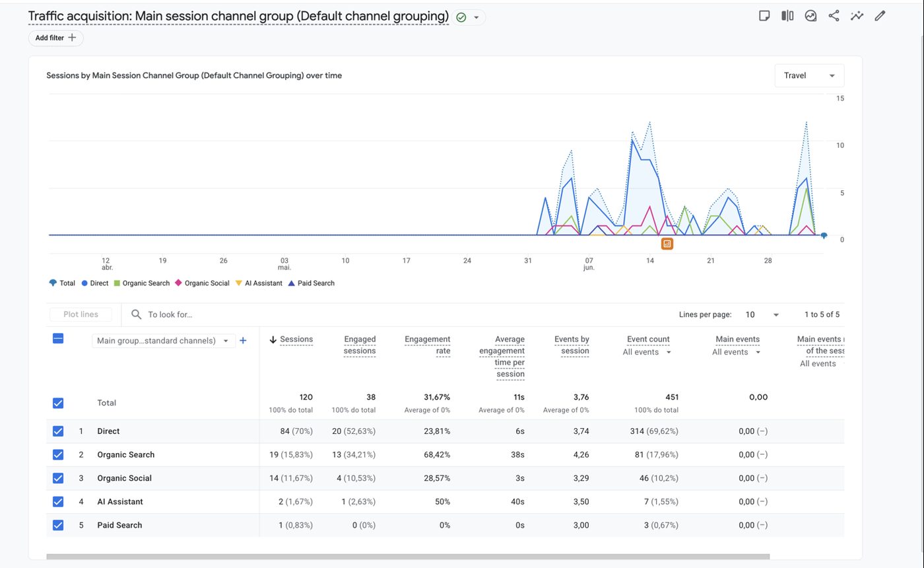Uncheck the Direct row checkbox
This screenshot has width=924, height=568.
pos(58,431)
